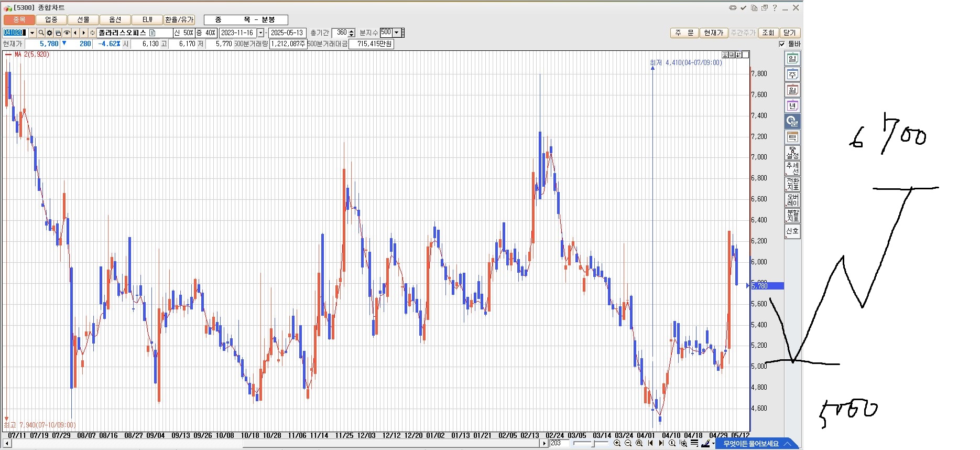Screen dimensions: 980x450
Task: Open chart settings (설정) icon
Action: coord(792,153)
